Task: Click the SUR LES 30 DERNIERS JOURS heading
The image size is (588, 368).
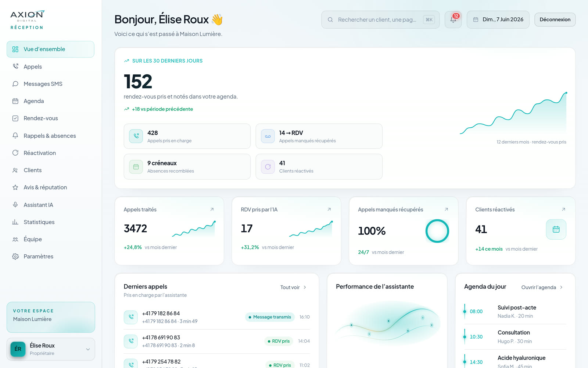Action: tap(167, 61)
